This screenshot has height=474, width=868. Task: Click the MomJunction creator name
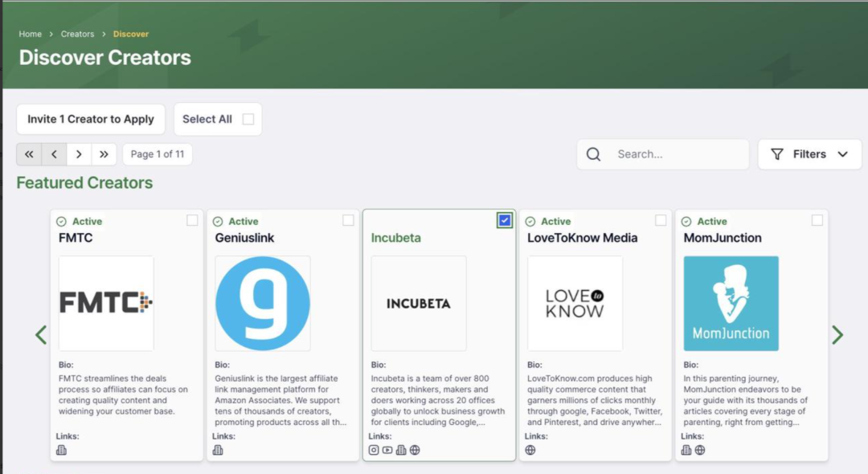[x=723, y=238]
